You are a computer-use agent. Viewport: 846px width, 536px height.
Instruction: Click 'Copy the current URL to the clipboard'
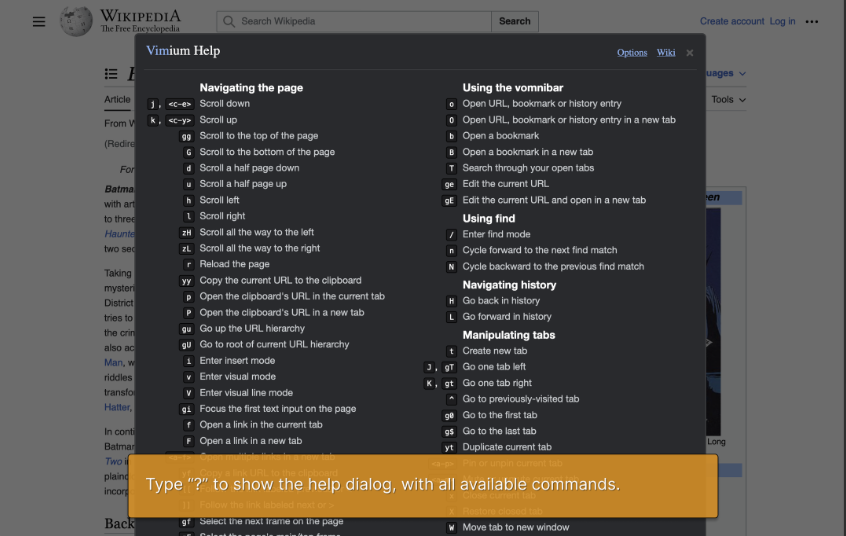tap(281, 280)
